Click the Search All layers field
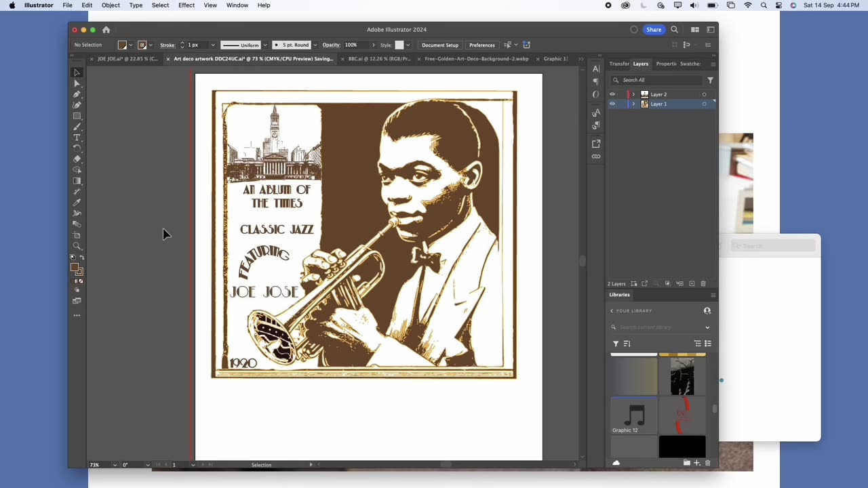 click(x=656, y=80)
